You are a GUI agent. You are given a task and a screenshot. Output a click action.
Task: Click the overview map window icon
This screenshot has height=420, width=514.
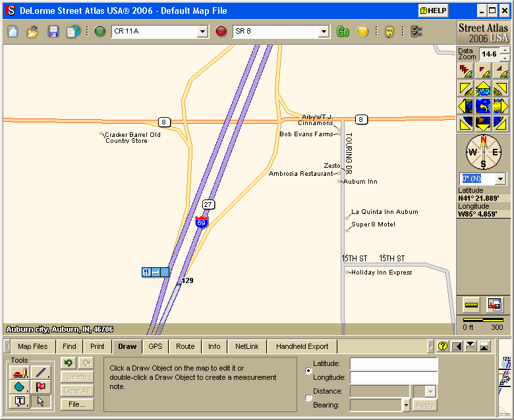(x=495, y=305)
